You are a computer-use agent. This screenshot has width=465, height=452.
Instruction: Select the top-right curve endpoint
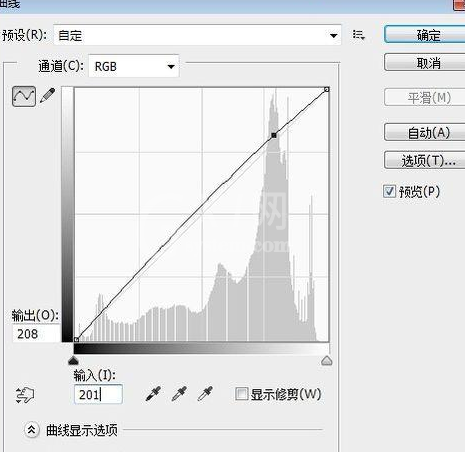click(x=327, y=89)
